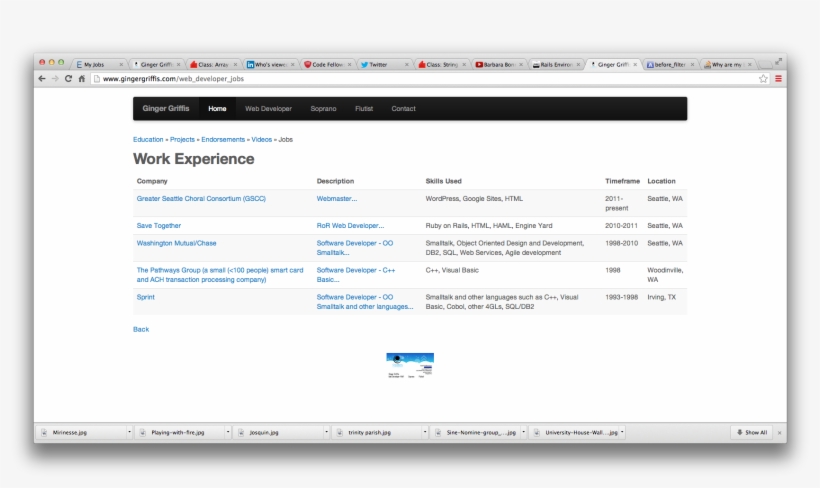Open options arrow for Sine-Nomine-group download
820x488 pixels.
click(523, 432)
